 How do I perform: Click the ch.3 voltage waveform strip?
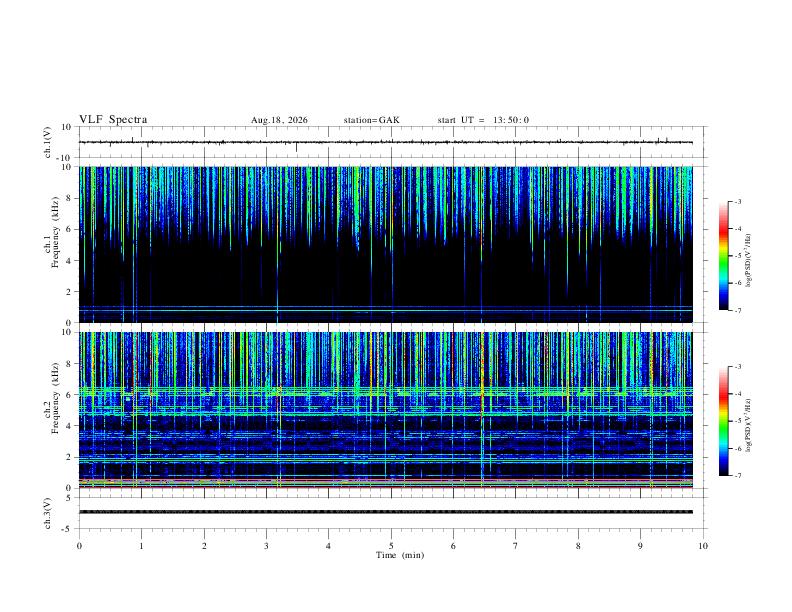385,512
